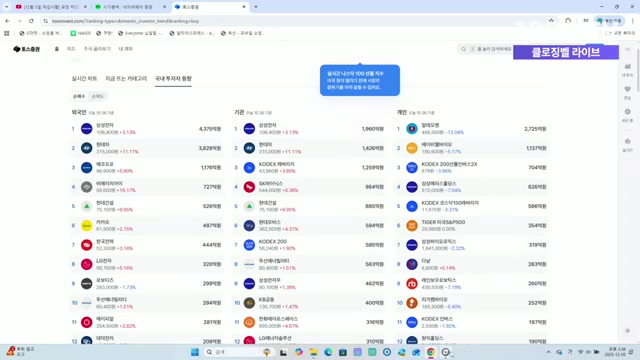
Task: Click the Windows taskbar search box
Action: click(x=239, y=352)
